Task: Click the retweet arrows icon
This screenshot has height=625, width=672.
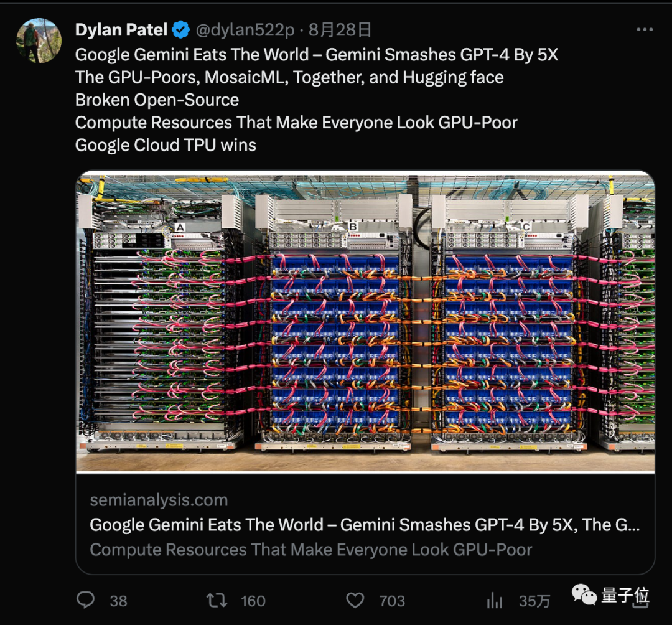Action: [x=216, y=601]
